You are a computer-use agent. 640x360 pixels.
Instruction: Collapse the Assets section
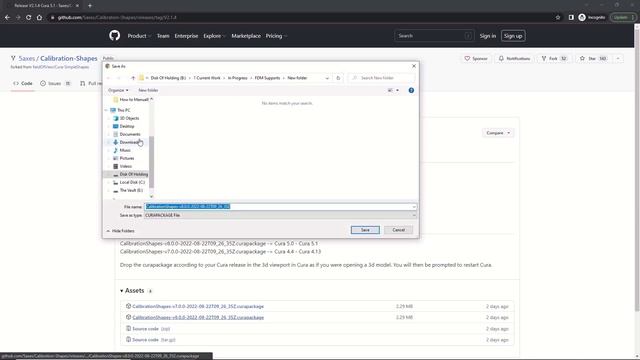pos(132,291)
